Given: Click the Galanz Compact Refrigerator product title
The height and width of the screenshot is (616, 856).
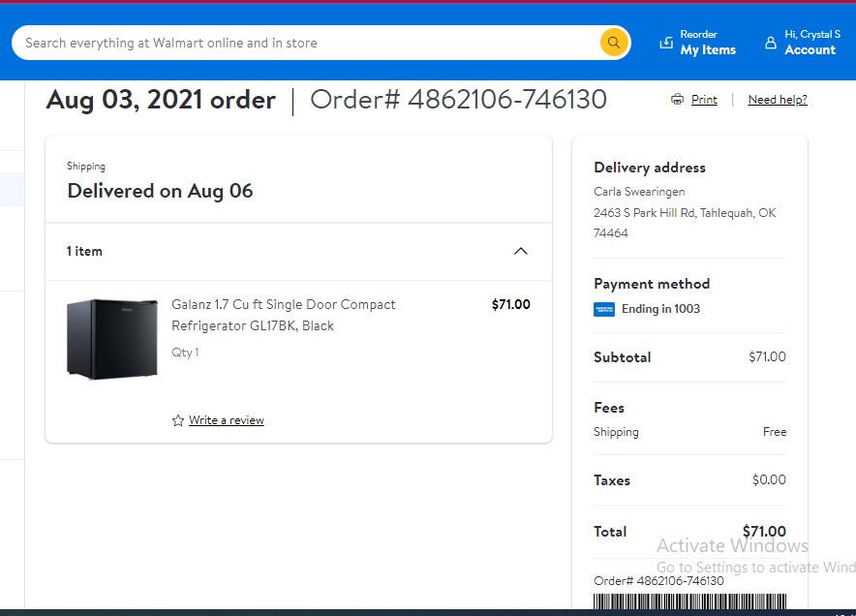Looking at the screenshot, I should 284,315.
